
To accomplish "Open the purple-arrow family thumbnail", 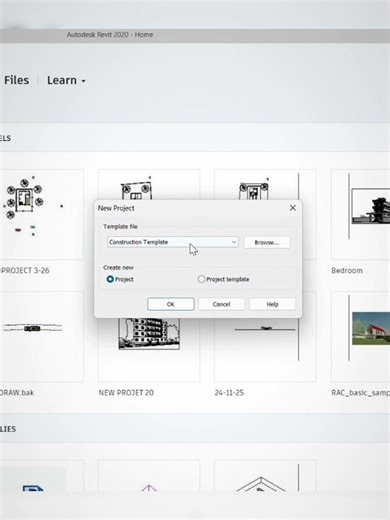I will pyautogui.click(x=149, y=476).
